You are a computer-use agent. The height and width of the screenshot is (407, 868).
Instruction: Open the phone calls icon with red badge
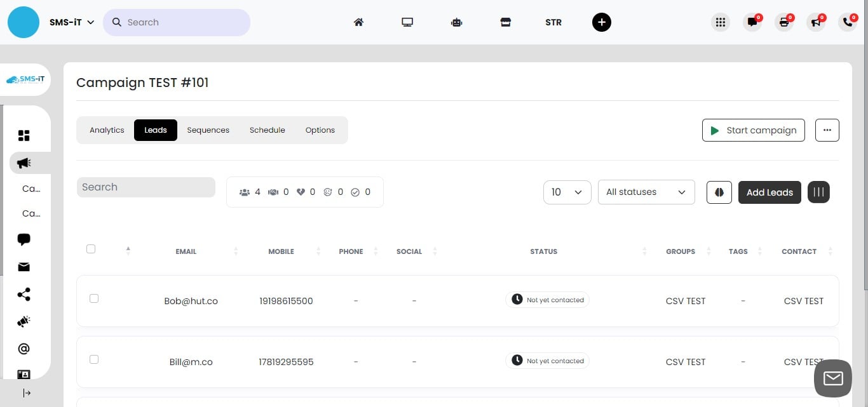point(847,22)
